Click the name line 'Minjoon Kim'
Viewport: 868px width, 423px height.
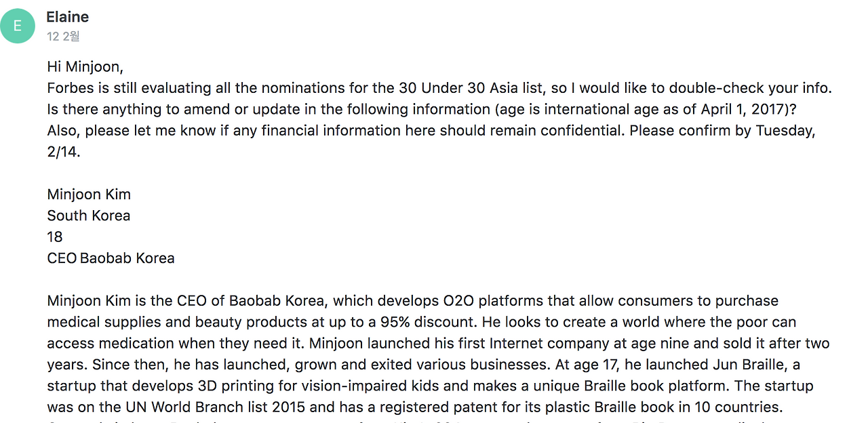89,195
